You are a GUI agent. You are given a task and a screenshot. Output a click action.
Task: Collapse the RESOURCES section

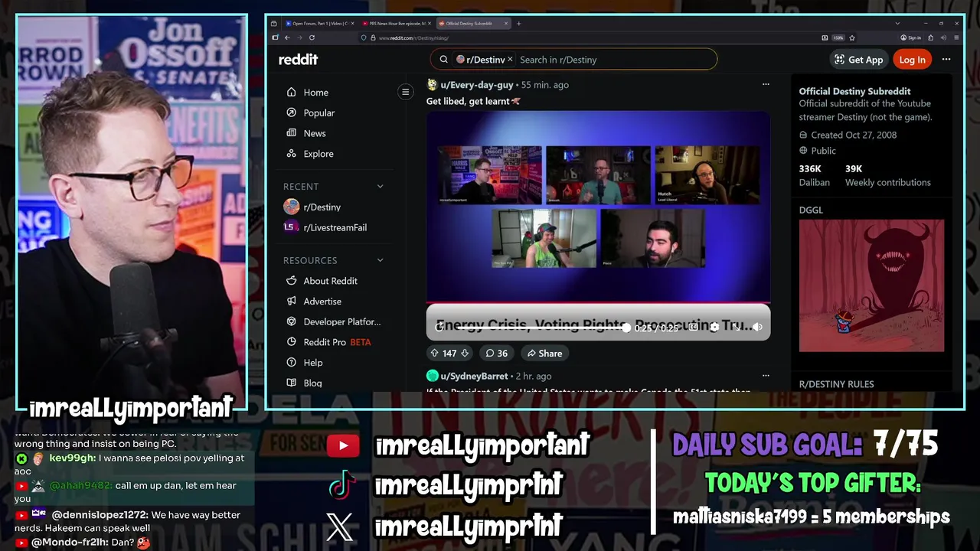381,260
